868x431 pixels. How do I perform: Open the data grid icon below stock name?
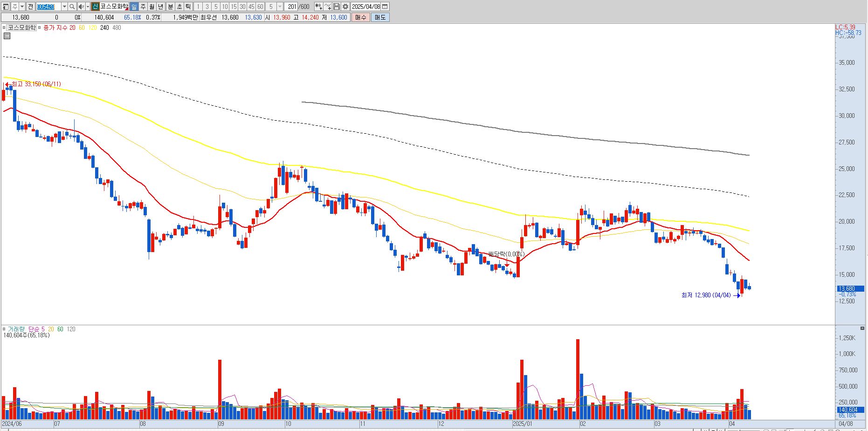(7, 36)
